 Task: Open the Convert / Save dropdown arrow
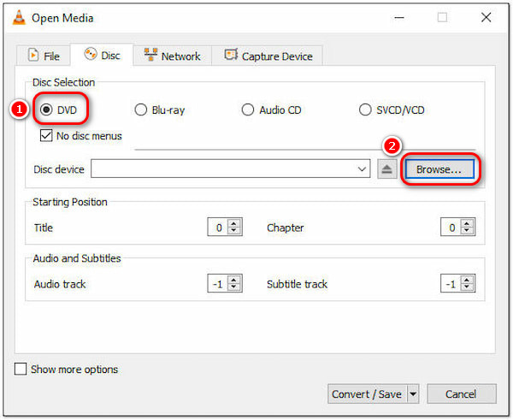coord(413,393)
